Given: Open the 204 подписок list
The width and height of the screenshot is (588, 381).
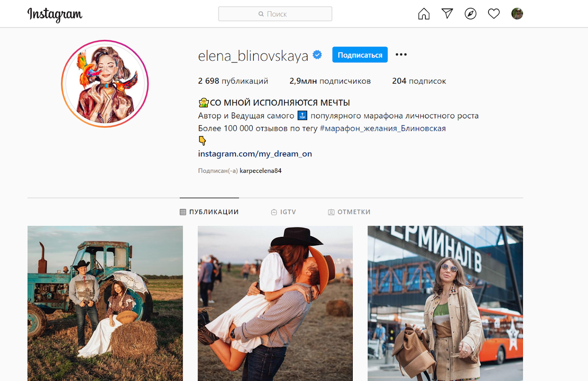Looking at the screenshot, I should 419,81.
